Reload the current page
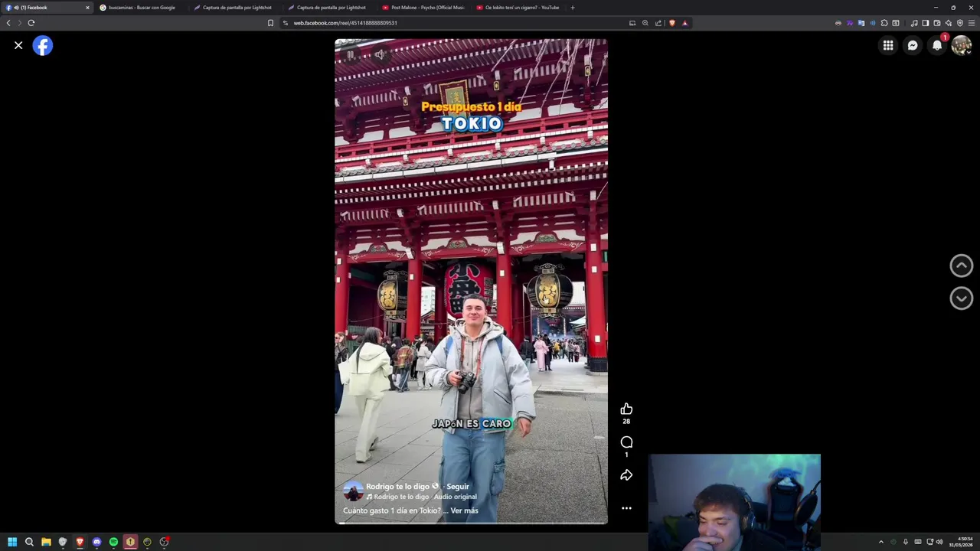 click(x=31, y=23)
